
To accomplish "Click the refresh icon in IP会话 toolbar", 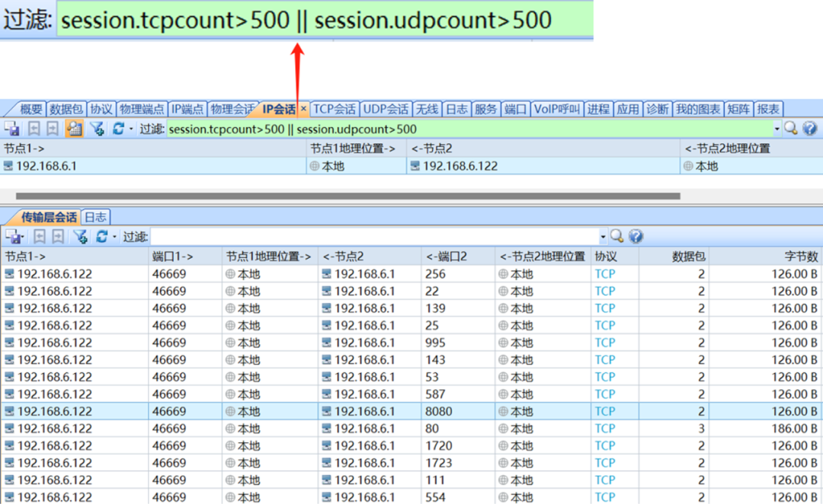I will pyautogui.click(x=118, y=129).
